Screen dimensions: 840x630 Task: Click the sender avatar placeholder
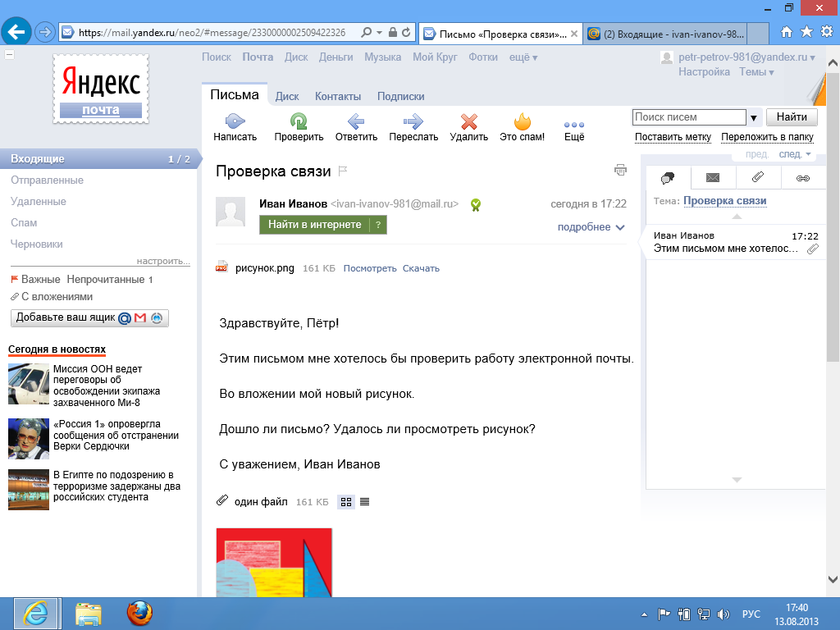coord(231,212)
